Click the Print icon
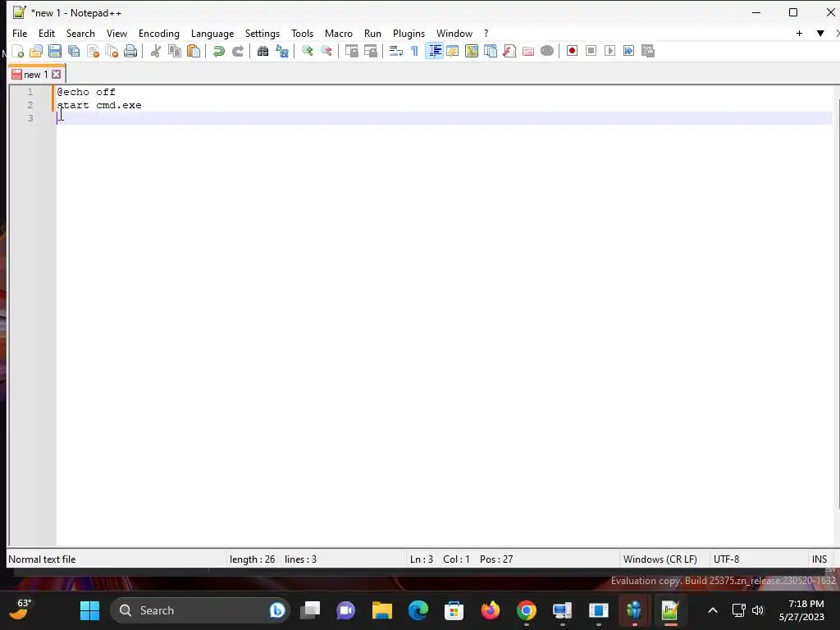840x630 pixels. point(130,52)
